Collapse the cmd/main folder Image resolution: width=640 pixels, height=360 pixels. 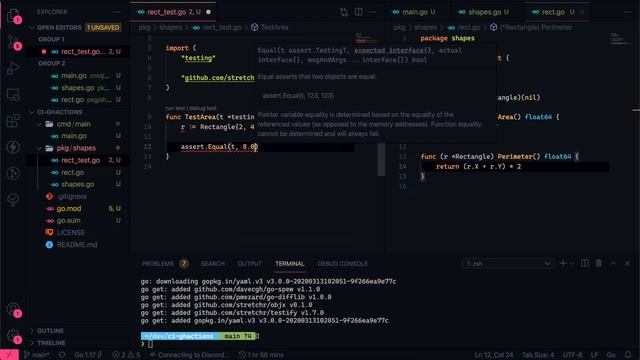[40, 124]
